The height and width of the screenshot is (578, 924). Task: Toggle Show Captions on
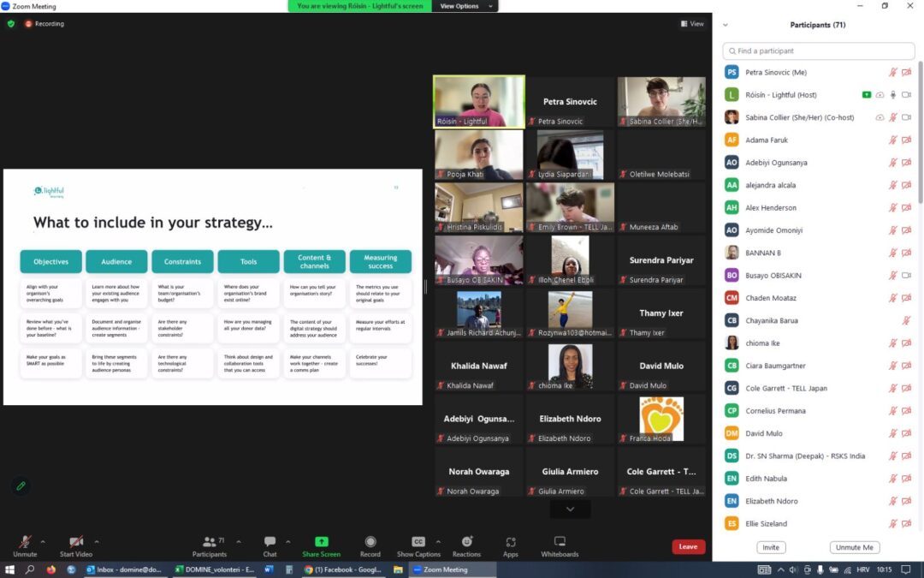point(418,542)
